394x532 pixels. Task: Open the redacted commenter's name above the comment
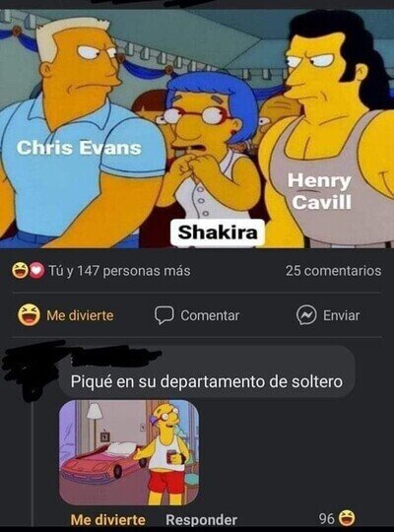coord(115,359)
